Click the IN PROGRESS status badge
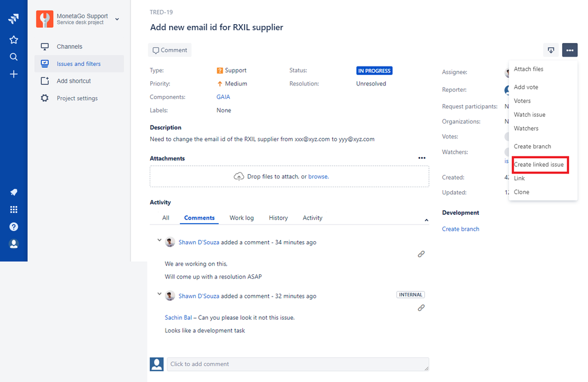 pyautogui.click(x=374, y=71)
